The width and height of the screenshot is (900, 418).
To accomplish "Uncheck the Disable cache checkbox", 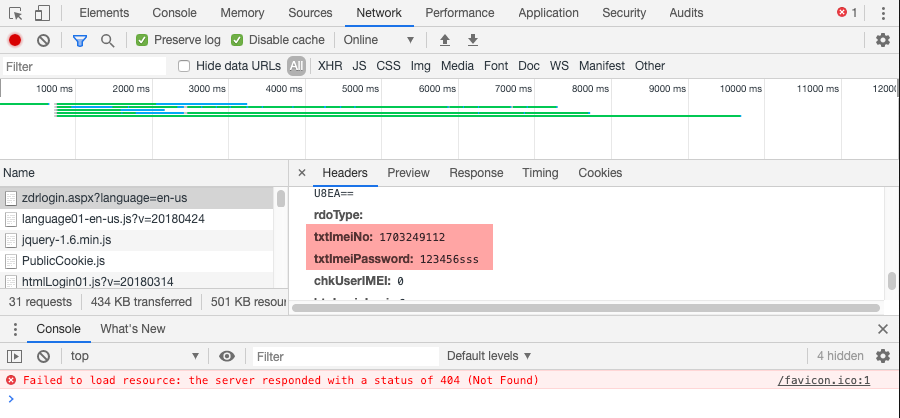I will click(237, 40).
